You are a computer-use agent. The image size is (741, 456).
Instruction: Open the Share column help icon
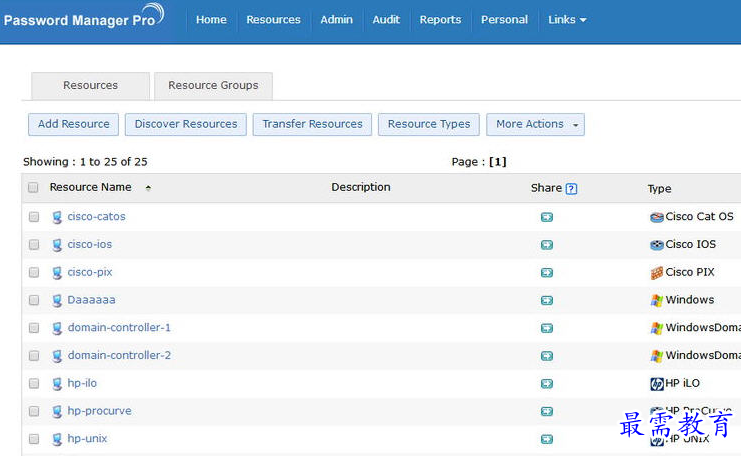(571, 189)
